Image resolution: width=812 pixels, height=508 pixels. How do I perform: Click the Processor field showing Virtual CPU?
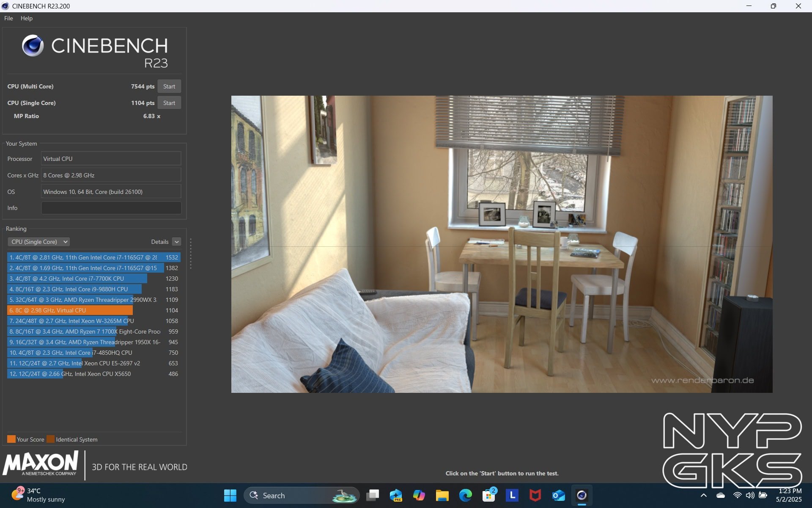click(111, 159)
